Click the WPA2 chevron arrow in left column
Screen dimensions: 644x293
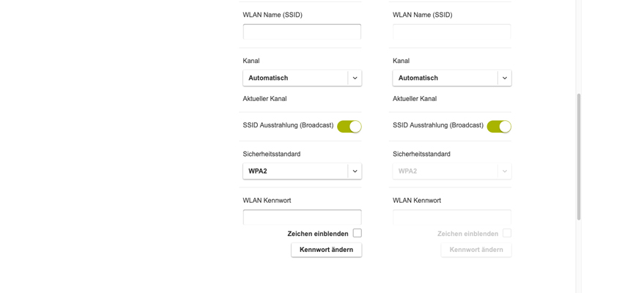[355, 171]
